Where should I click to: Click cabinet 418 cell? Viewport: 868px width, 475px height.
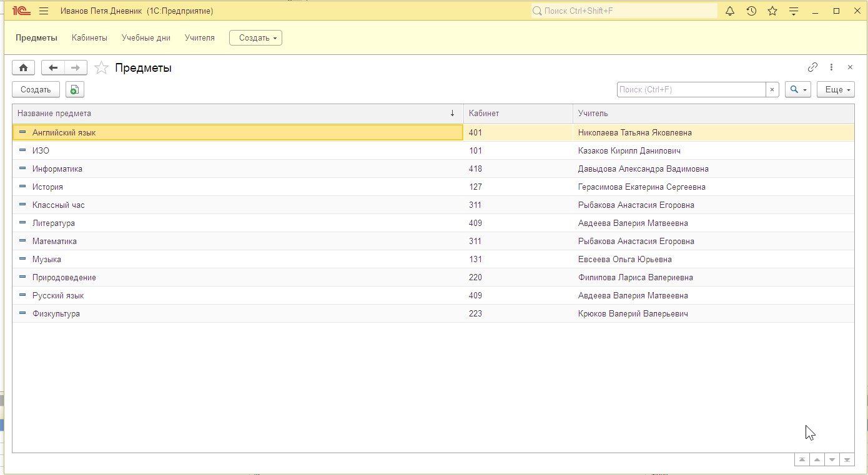[518, 169]
